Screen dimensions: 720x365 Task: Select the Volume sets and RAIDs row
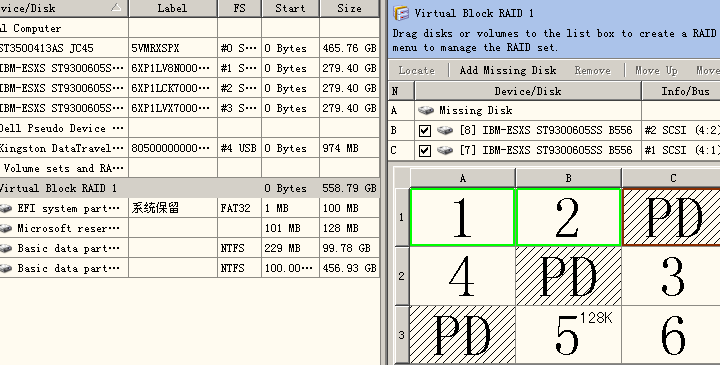[190, 168]
